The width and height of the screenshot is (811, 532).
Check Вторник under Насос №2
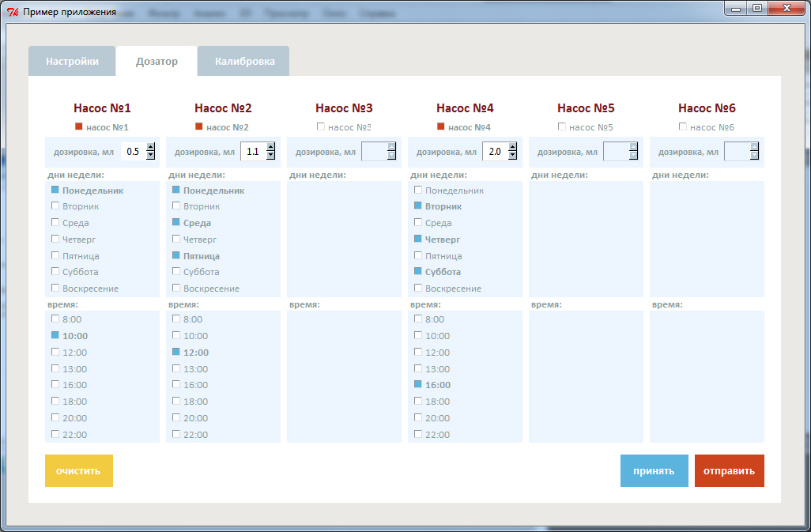tap(176, 206)
